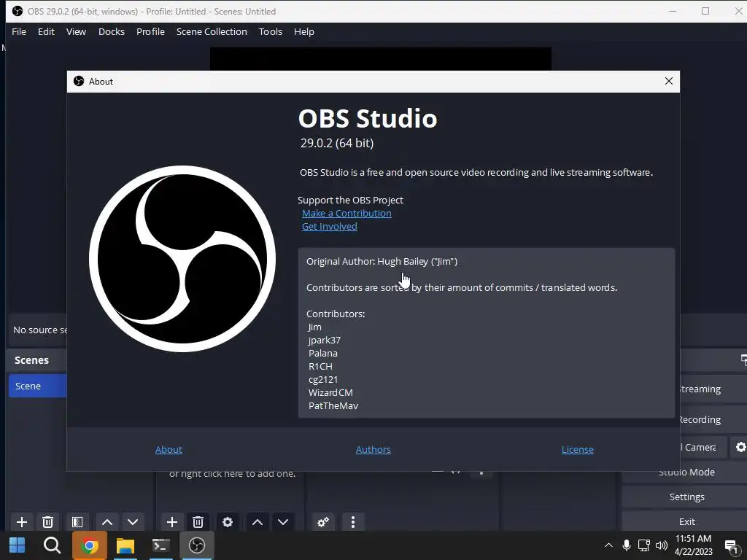
Task: Open Virtual Camera settings gear icon
Action: pyautogui.click(x=740, y=447)
